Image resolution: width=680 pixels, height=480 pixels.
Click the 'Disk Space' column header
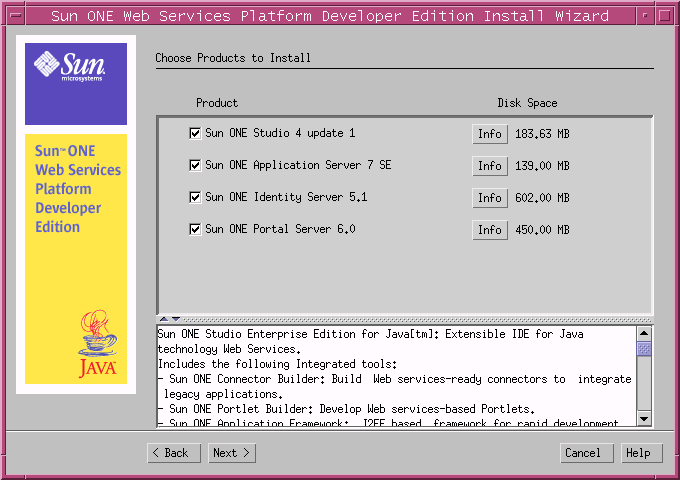(527, 103)
